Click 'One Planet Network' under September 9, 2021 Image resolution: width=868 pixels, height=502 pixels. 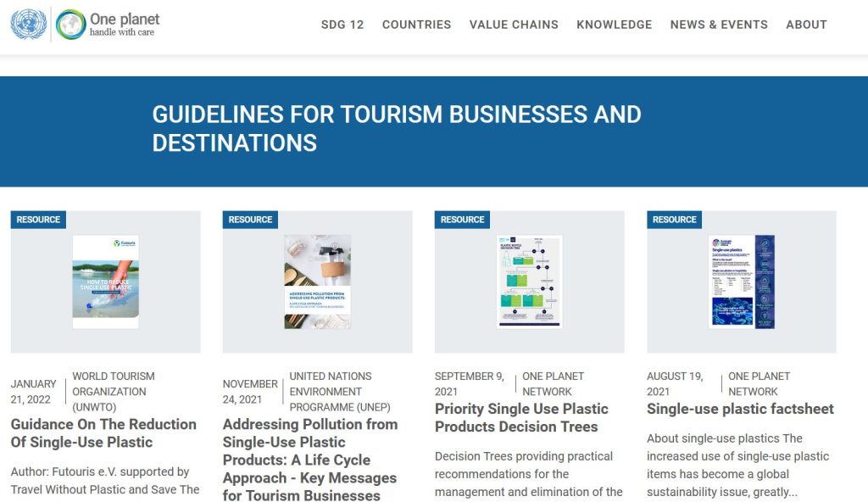[x=553, y=383]
